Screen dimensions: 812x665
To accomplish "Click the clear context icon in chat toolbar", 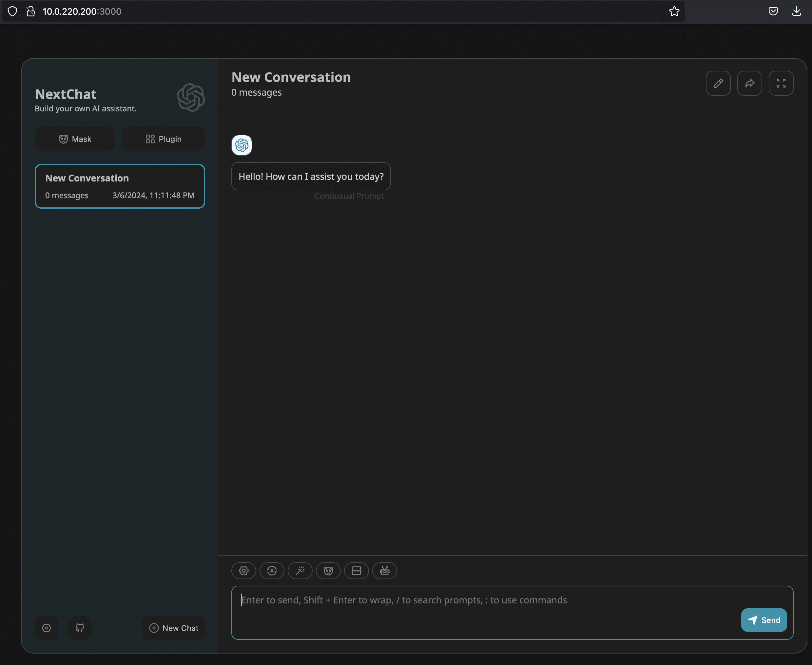I will coord(357,570).
